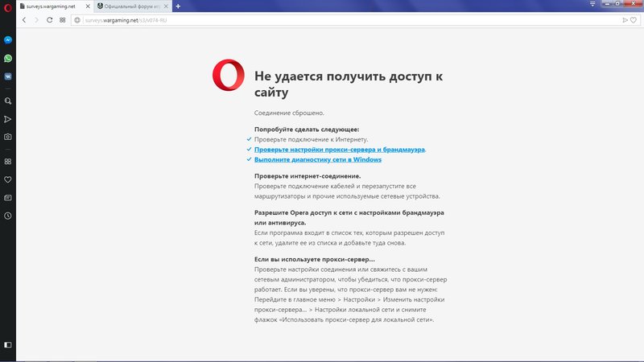Open Speed Dial from the sidebar
This screenshot has height=362, width=644.
coord(7,161)
